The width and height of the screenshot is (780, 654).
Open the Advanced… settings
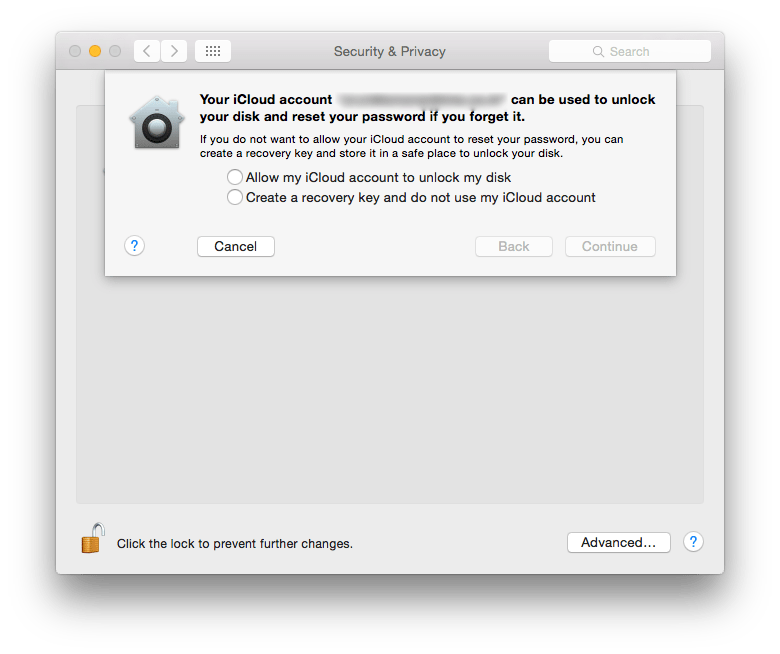tap(619, 542)
